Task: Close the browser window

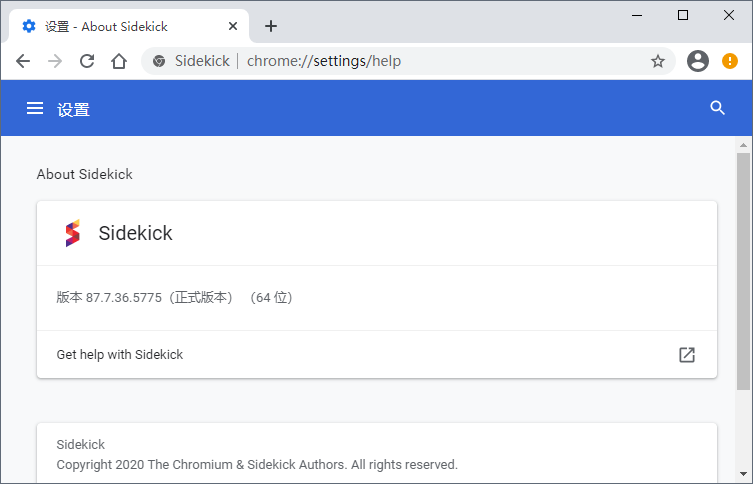Action: (x=729, y=15)
